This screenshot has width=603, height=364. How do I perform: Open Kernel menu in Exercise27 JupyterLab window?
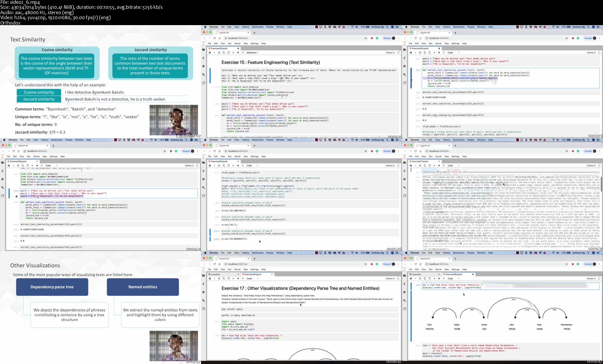tap(438, 156)
